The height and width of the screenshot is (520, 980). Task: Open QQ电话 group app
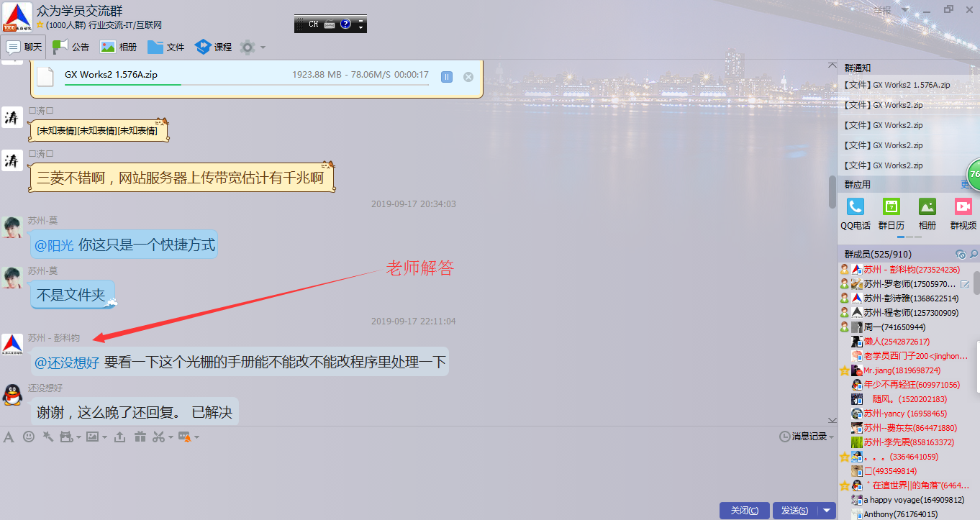coord(856,214)
